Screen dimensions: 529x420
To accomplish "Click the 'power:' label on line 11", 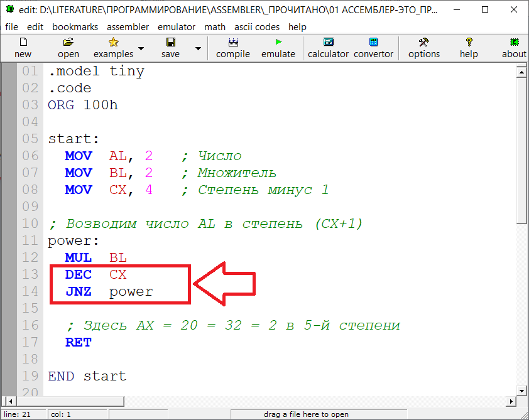I will coord(74,241).
